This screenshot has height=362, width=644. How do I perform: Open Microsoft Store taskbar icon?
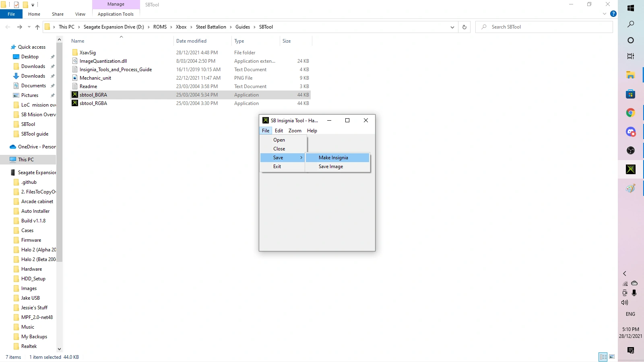tap(631, 94)
